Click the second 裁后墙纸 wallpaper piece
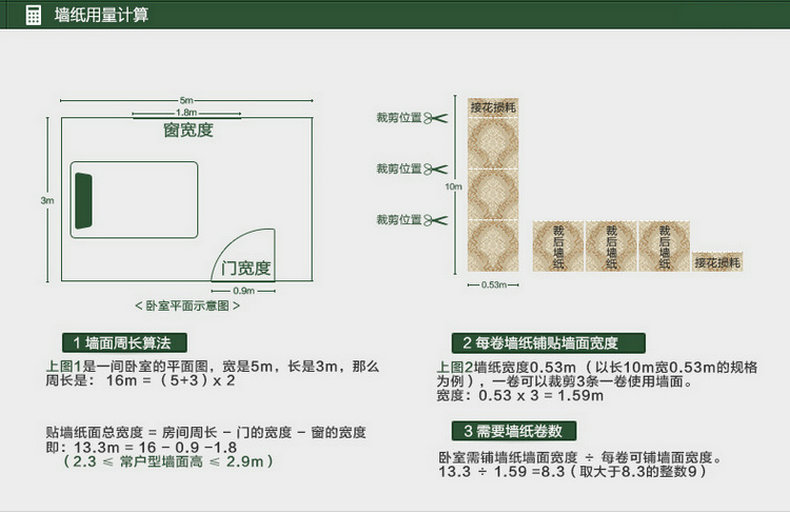This screenshot has width=790, height=513. pos(611,246)
